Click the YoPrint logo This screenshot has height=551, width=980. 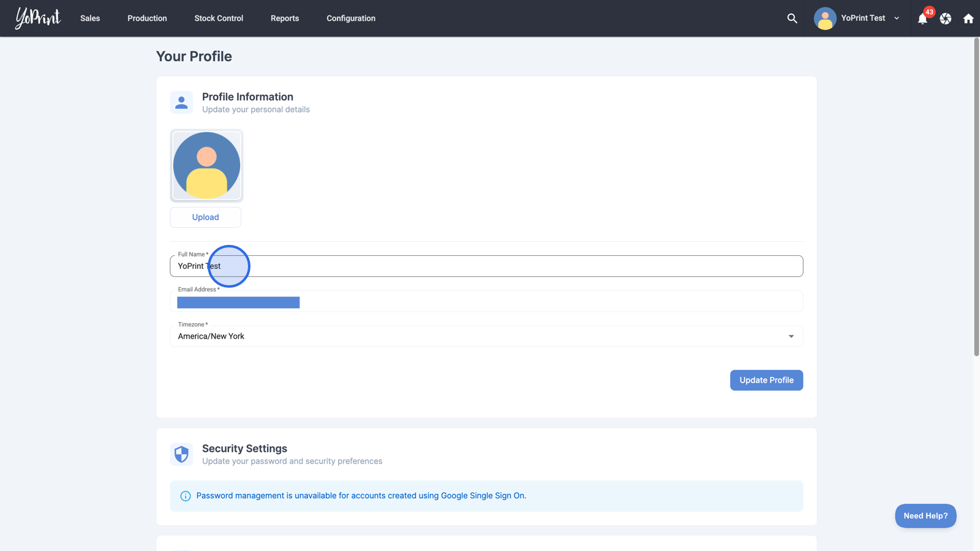[38, 18]
